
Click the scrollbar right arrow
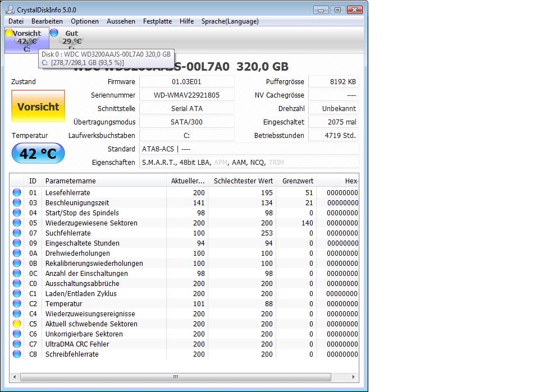353,377
